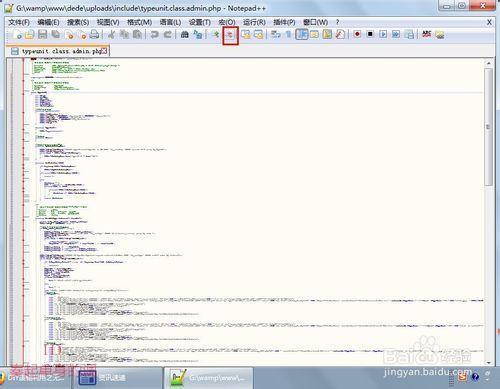Select the typeunit.class.admin.php tab

point(58,51)
